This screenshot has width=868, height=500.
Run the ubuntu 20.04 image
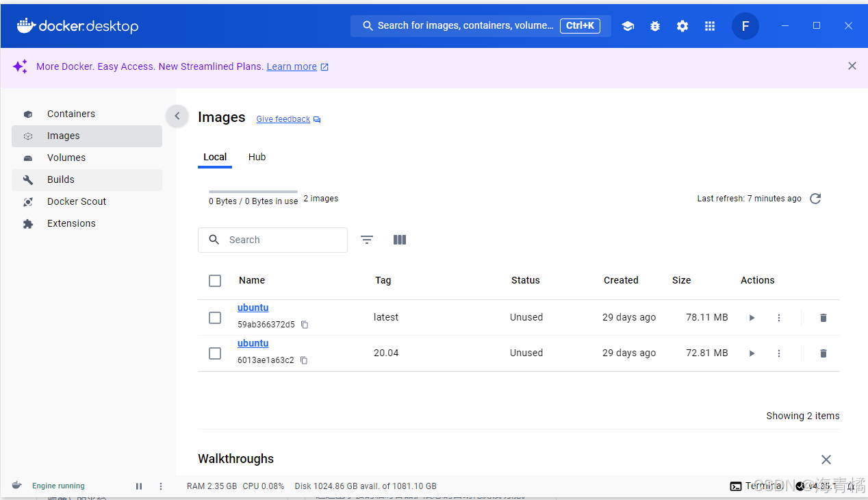[x=752, y=353]
